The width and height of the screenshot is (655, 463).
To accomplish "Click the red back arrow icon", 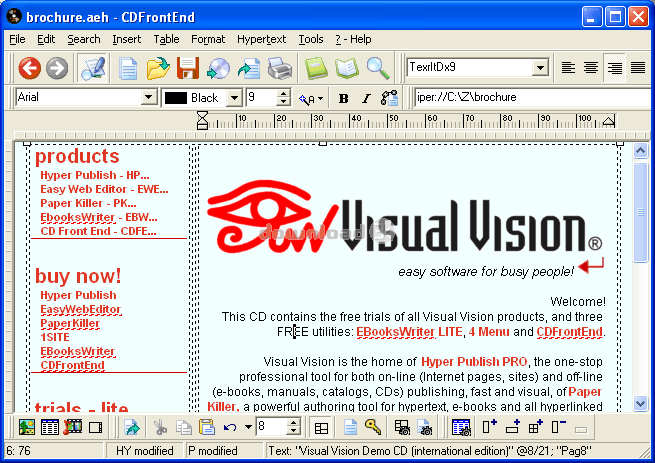I will tap(29, 68).
